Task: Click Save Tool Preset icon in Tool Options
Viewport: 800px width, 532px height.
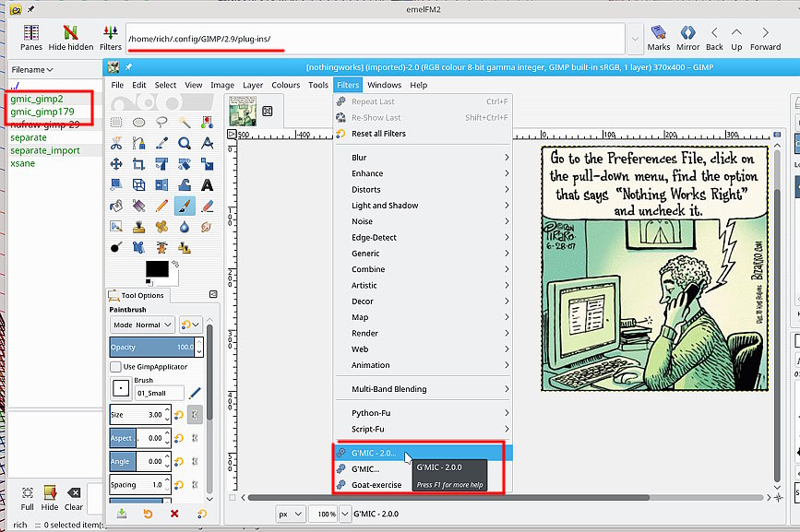Action: coord(122,514)
